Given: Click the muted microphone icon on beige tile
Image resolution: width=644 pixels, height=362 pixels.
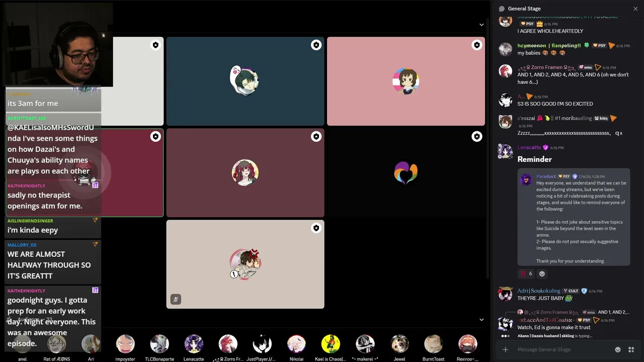Looking at the screenshot, I should [x=176, y=299].
